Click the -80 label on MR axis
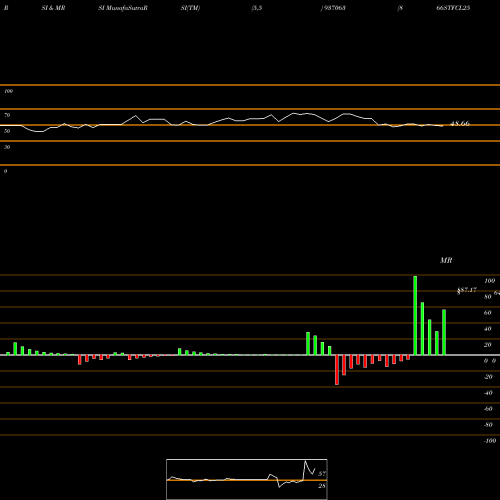Screen dimensions: 500x500 pos(488,425)
